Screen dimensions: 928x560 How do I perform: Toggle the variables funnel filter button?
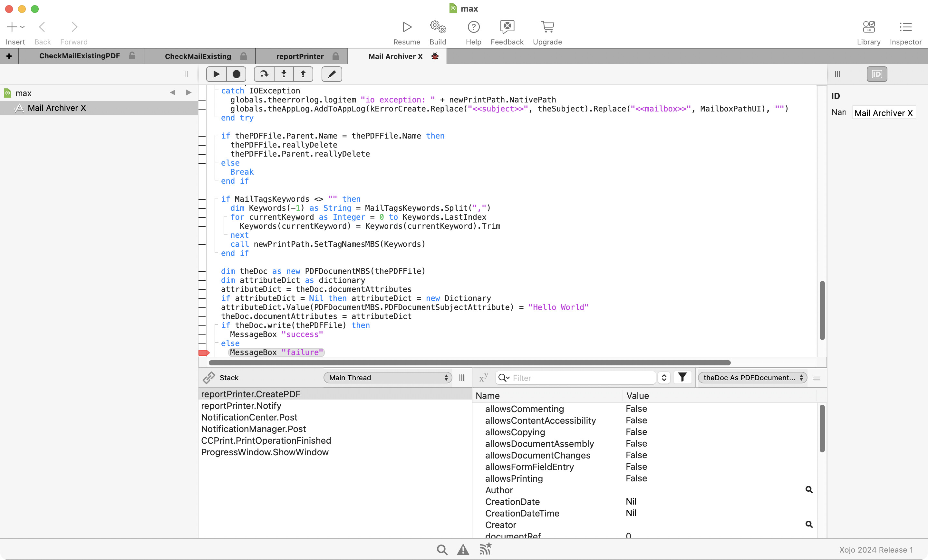[x=682, y=377]
